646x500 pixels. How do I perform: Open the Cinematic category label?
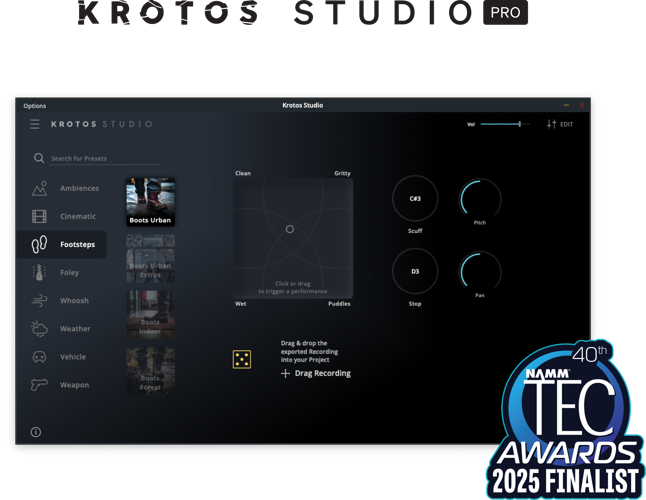pos(78,216)
